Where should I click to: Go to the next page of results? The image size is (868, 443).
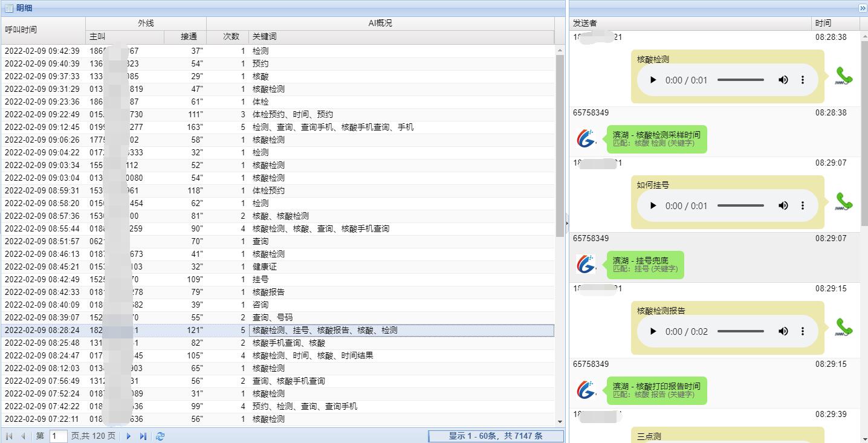pos(129,436)
